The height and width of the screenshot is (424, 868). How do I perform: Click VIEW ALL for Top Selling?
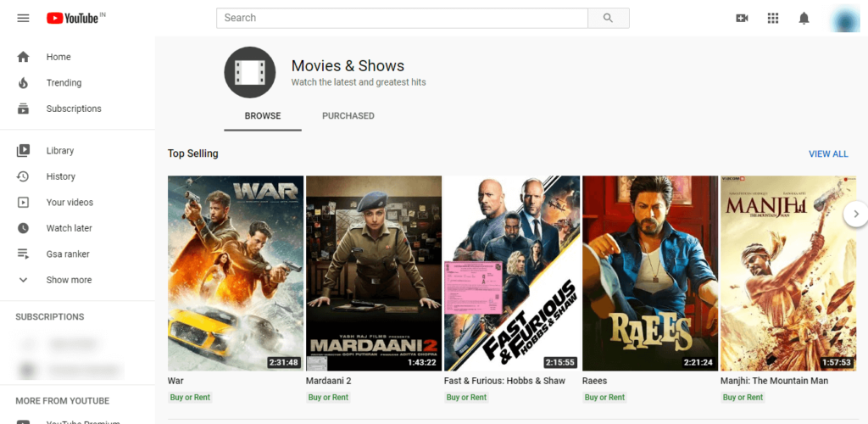point(828,154)
